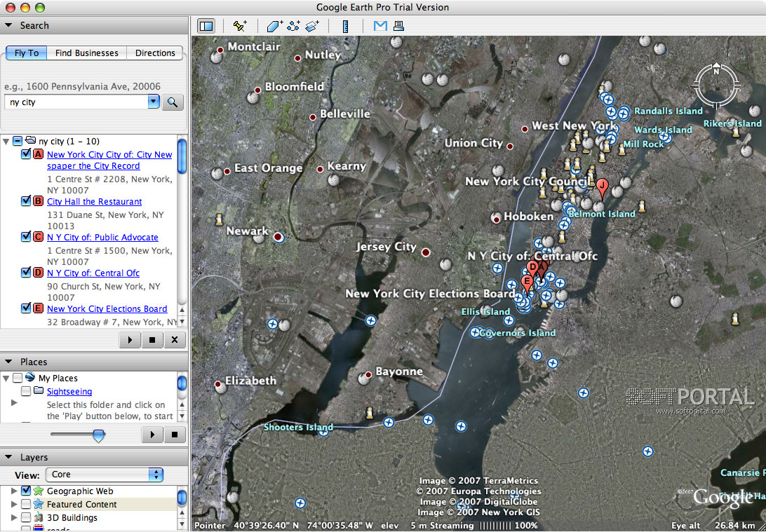The image size is (766, 532).
Task: Click the magnifier search button
Action: point(173,102)
